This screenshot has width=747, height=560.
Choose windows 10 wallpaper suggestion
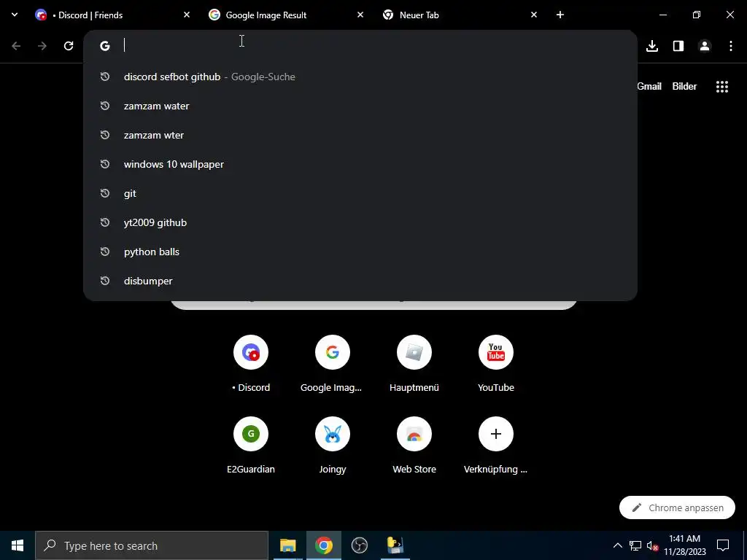coord(360,164)
